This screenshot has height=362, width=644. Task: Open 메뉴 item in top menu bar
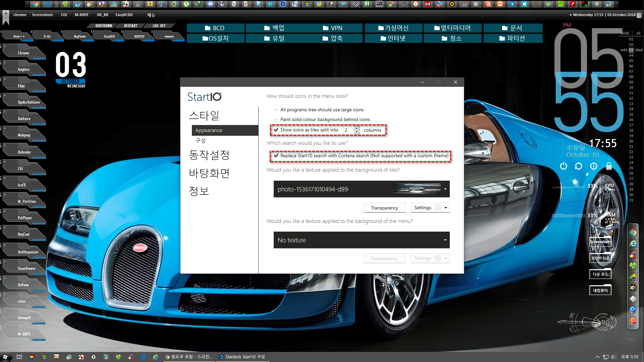click(151, 15)
